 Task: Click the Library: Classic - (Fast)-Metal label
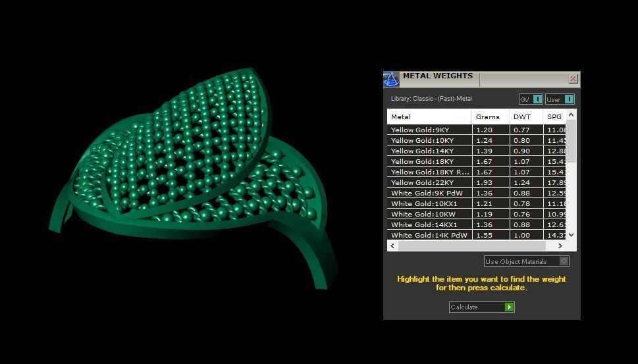[431, 99]
